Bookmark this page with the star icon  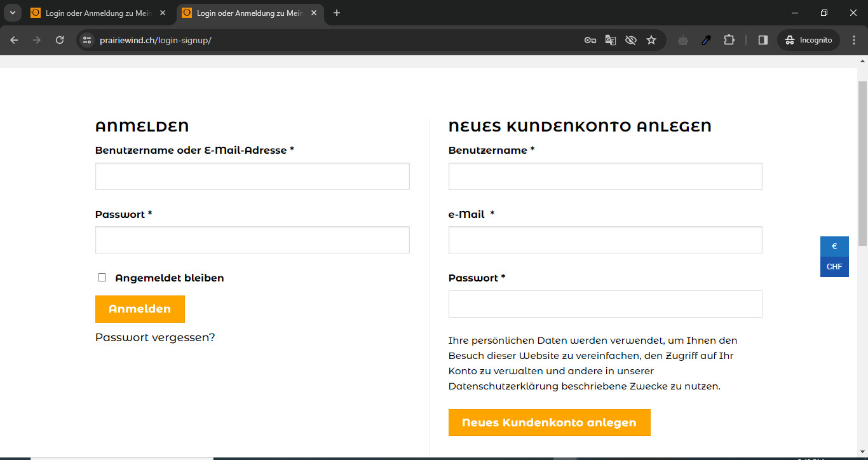click(651, 40)
